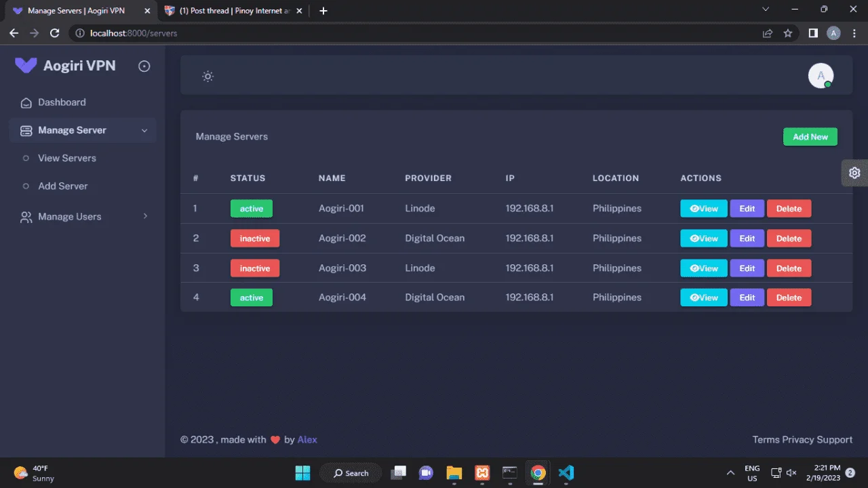Open Dashboard from the sidebar
Viewport: 868px width, 488px height.
83,102
